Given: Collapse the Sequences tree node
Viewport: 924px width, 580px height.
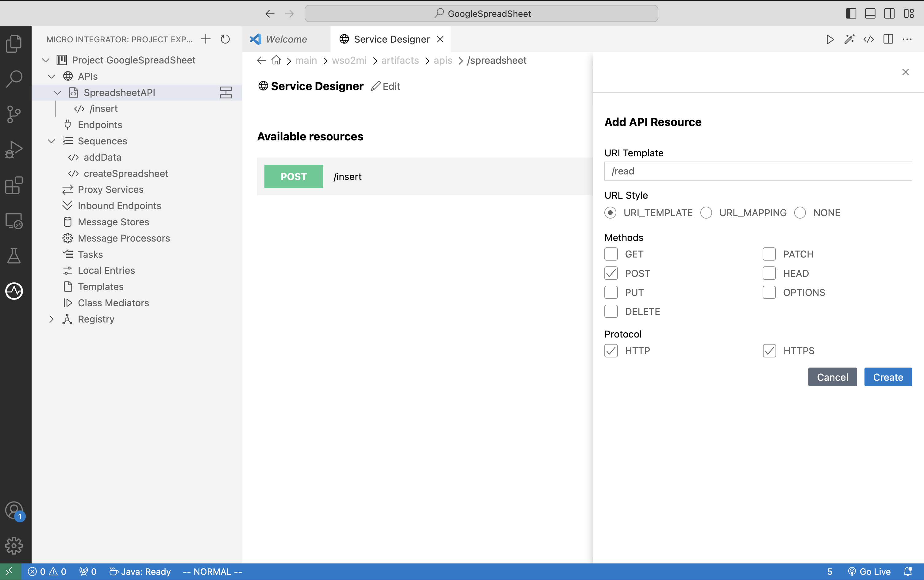Looking at the screenshot, I should point(52,141).
